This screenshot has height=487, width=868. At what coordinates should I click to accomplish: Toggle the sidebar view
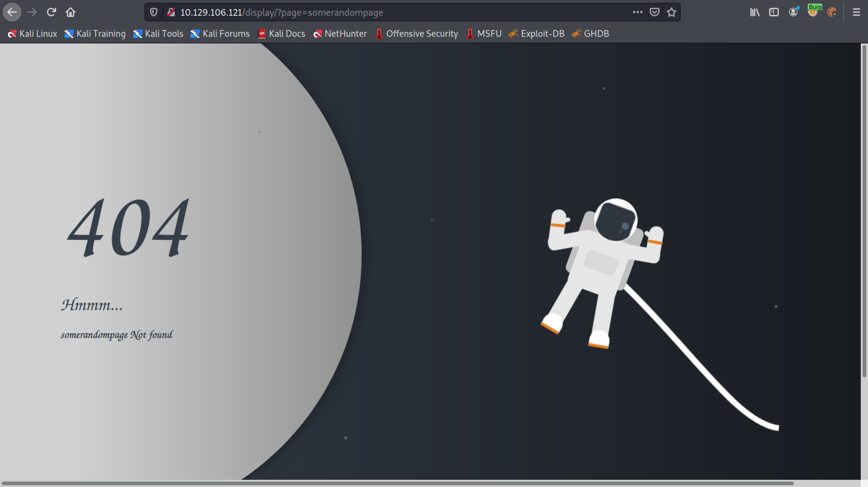click(774, 12)
